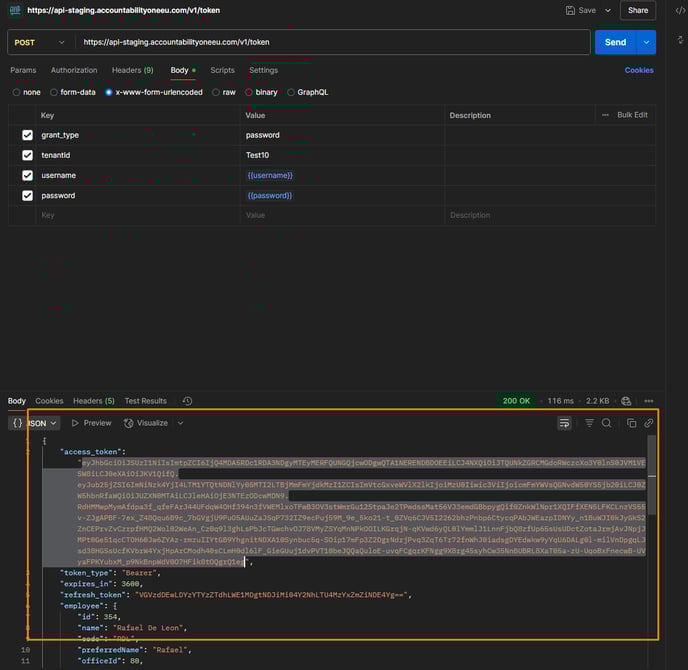Toggle the word wrap icon in response

point(564,423)
